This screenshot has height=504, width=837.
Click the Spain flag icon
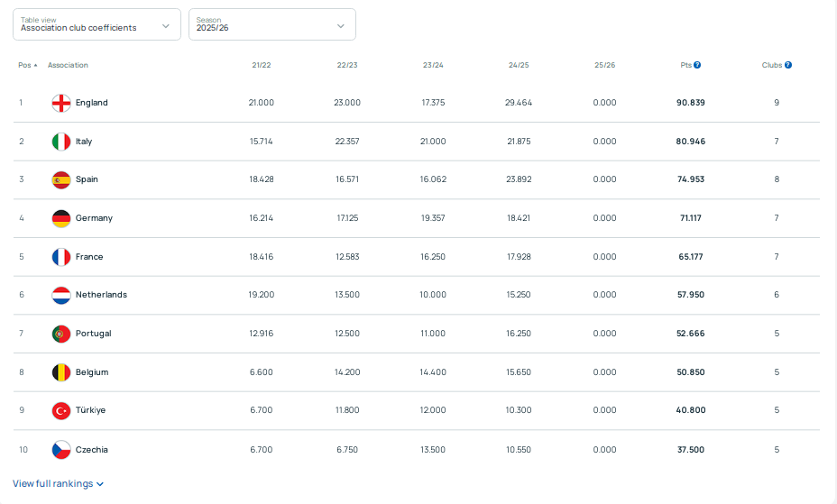click(x=60, y=179)
